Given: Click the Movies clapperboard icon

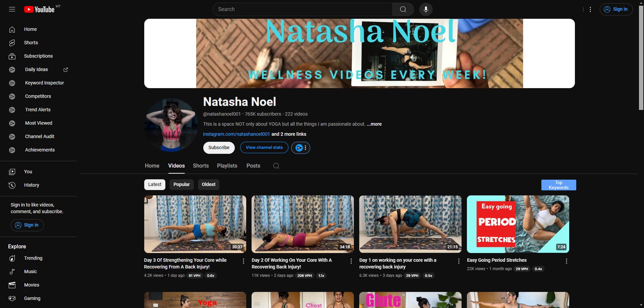Looking at the screenshot, I should tap(12, 285).
